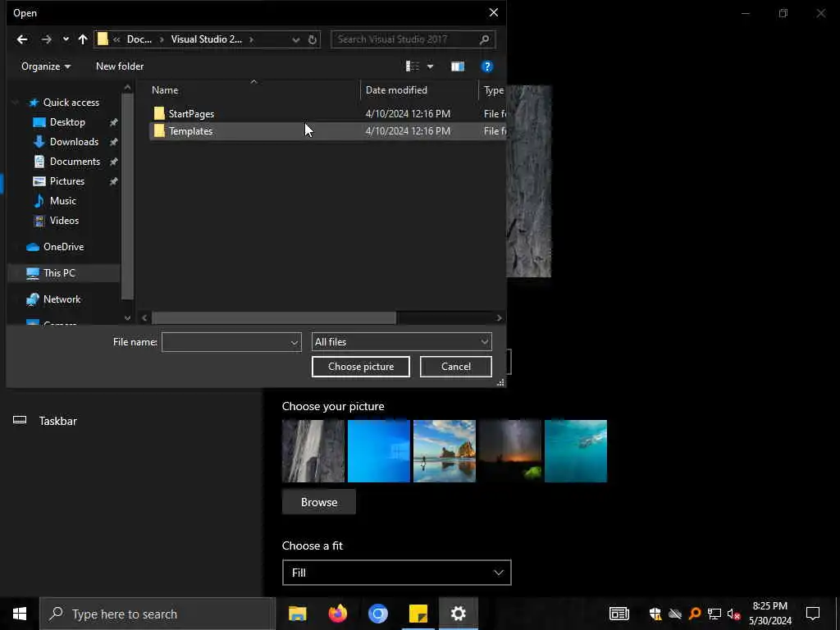The image size is (840, 630).
Task: Select OneDrive in navigation pane
Action: (63, 247)
